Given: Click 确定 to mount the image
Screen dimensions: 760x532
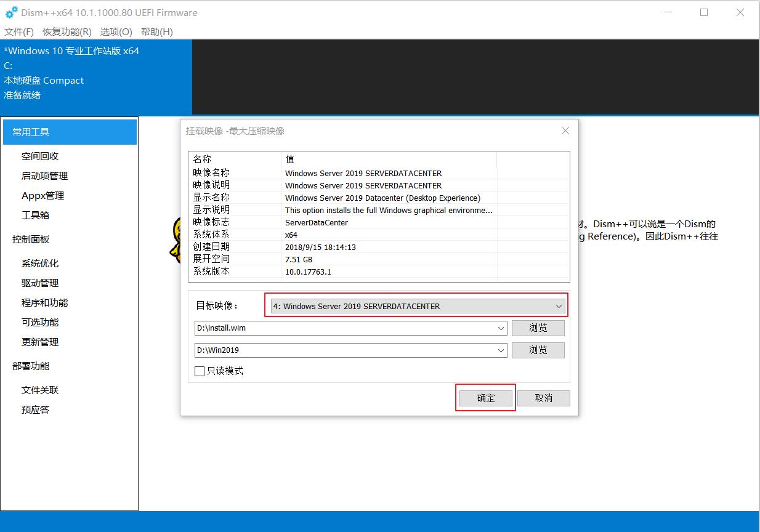Looking at the screenshot, I should (x=485, y=398).
